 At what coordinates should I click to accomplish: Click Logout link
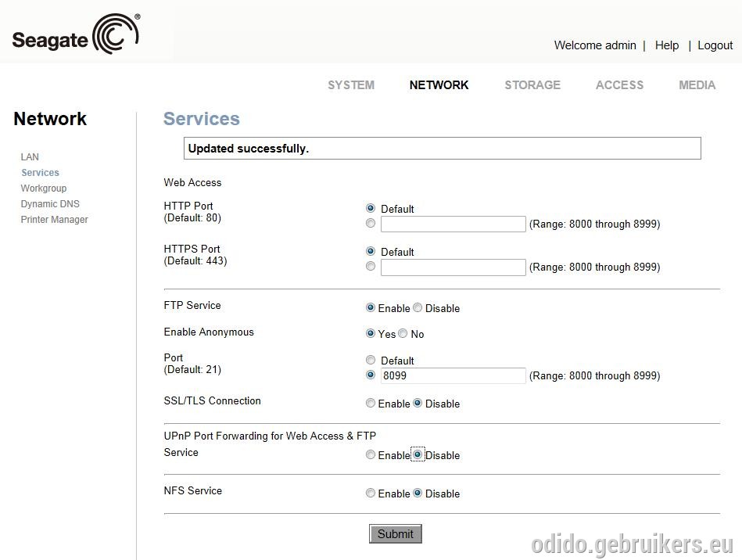(x=715, y=45)
